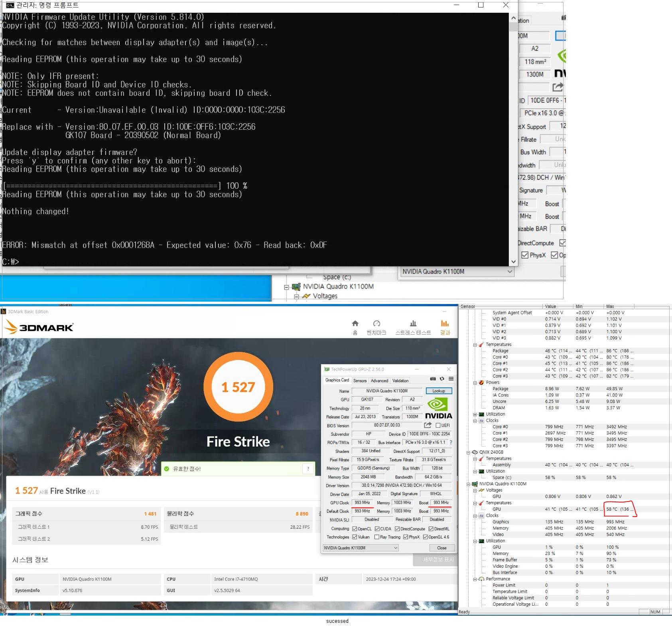
Task: Toggle the OpenGL 4.6 checkbox
Action: (426, 537)
